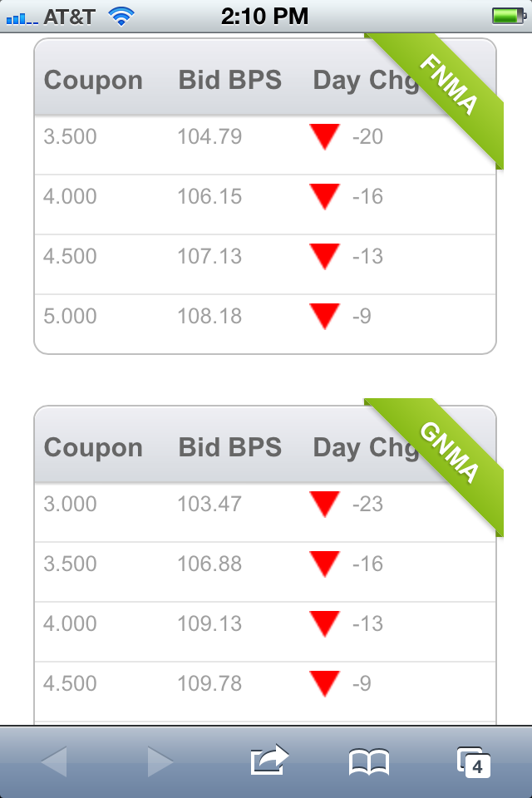The height and width of the screenshot is (798, 532).
Task: Select the GNMA Bid BPS column header
Action: (229, 447)
